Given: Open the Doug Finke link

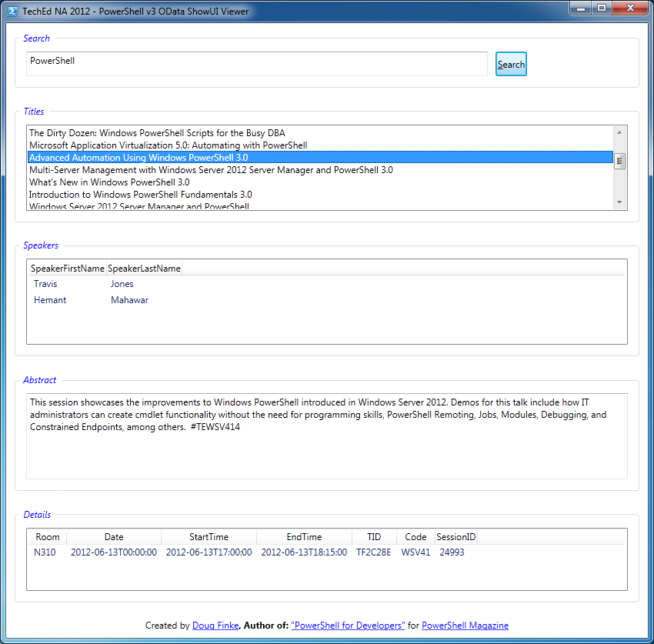Looking at the screenshot, I should 215,626.
